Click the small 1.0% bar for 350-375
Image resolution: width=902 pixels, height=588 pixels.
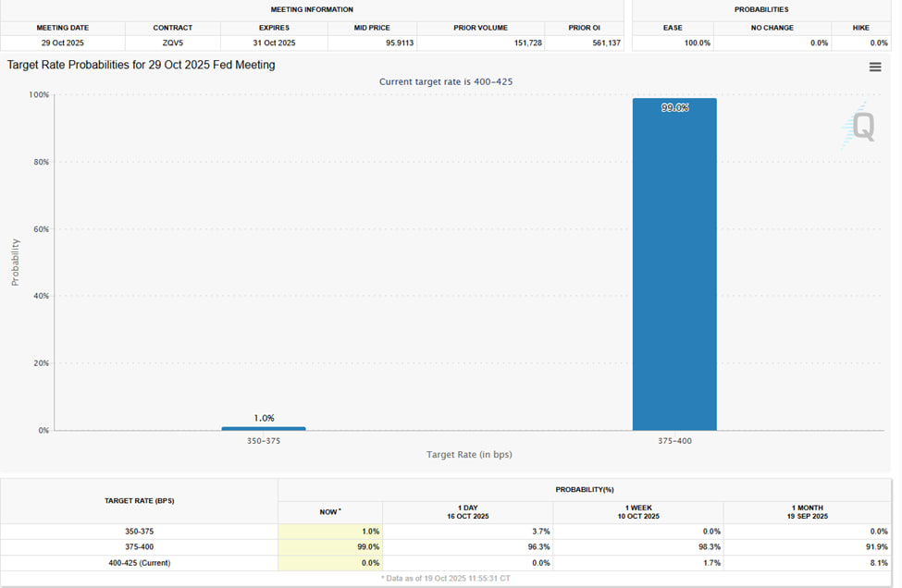264,428
